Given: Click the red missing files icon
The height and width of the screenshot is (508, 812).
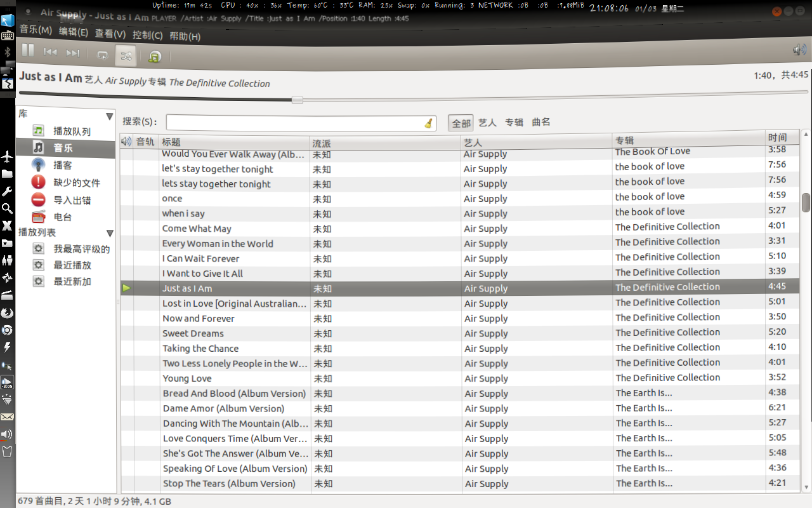Looking at the screenshot, I should tap(39, 182).
